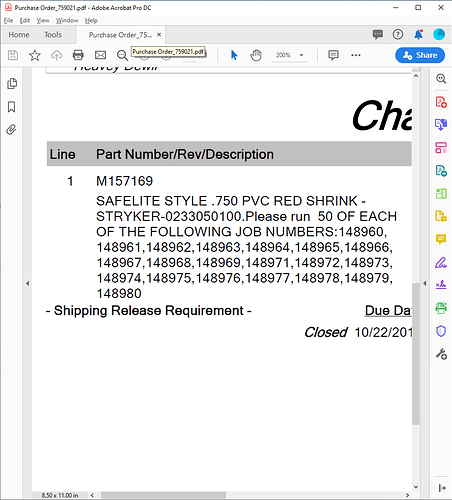Screen dimensions: 452x500
Task: Switch to the Tools tab
Action: point(53,35)
